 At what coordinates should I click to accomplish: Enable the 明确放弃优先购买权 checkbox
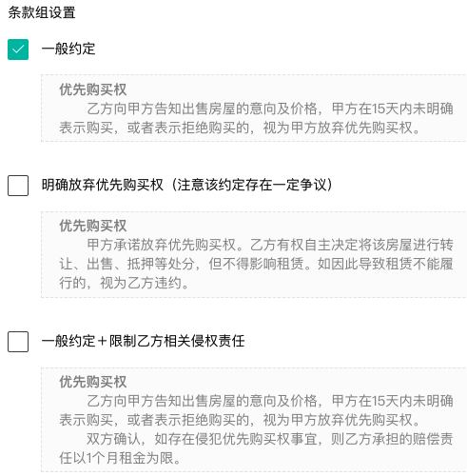[18, 186]
